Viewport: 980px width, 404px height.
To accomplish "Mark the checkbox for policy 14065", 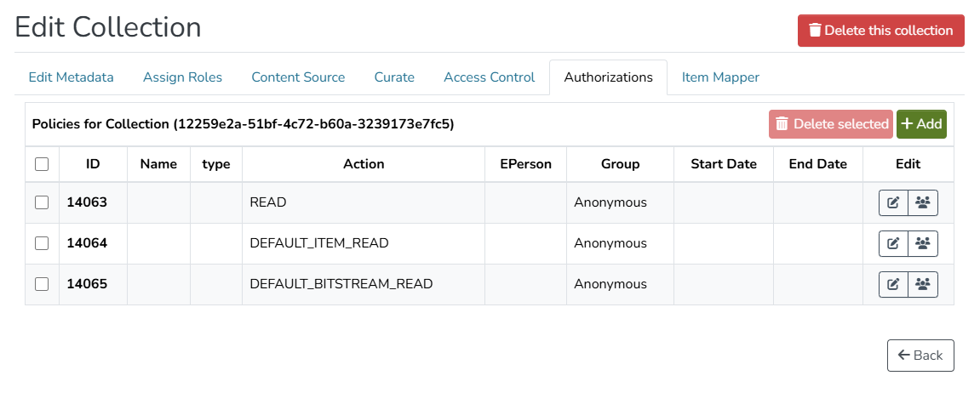I will 42,284.
